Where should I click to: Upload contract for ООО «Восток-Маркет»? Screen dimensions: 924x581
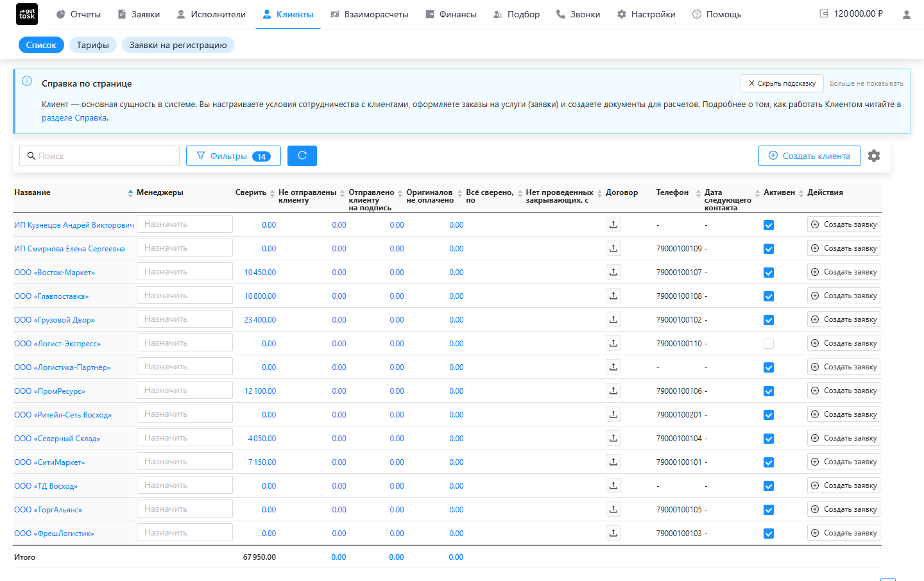click(613, 272)
